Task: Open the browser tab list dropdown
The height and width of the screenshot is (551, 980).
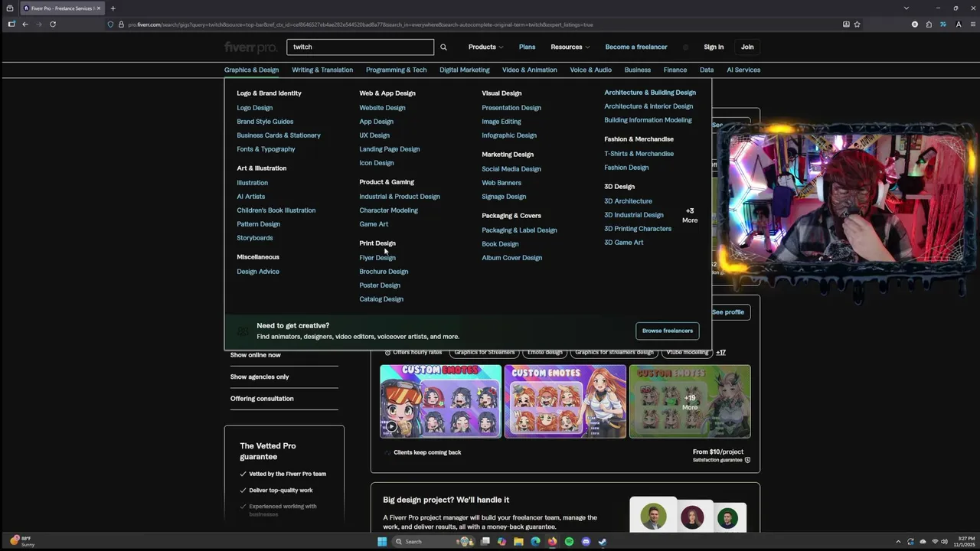Action: tap(906, 8)
